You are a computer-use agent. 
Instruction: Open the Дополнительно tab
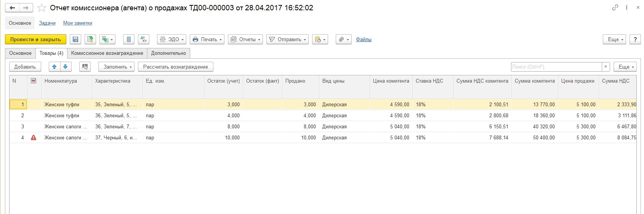pyautogui.click(x=168, y=53)
